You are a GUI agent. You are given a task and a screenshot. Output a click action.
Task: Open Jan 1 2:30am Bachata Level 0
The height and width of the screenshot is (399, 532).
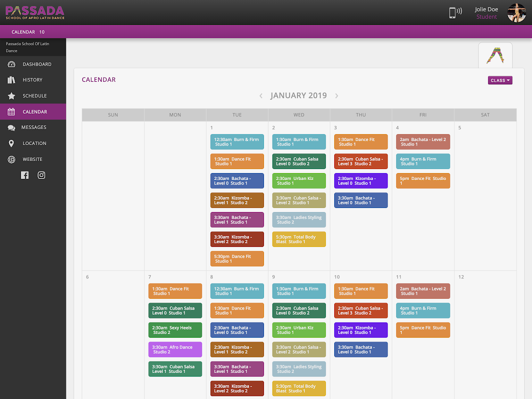tap(237, 181)
